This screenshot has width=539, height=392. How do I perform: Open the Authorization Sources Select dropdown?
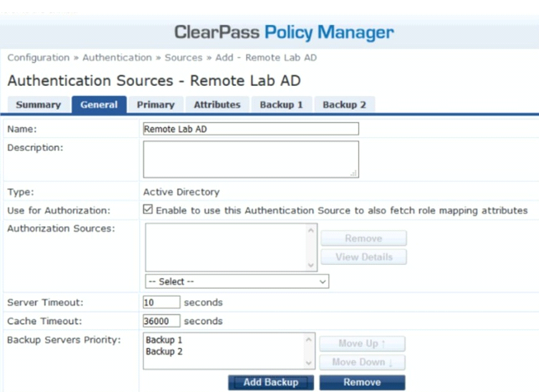tap(237, 281)
